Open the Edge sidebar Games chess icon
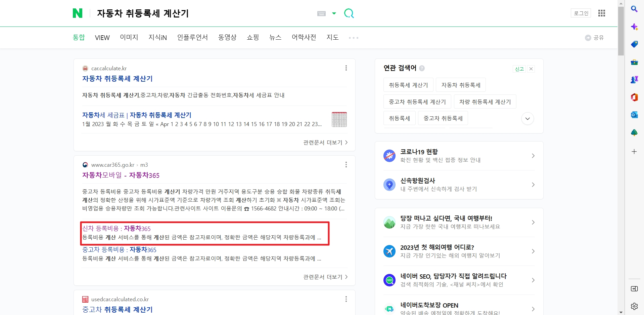Viewport: 644px width, 315px height. pyautogui.click(x=634, y=80)
